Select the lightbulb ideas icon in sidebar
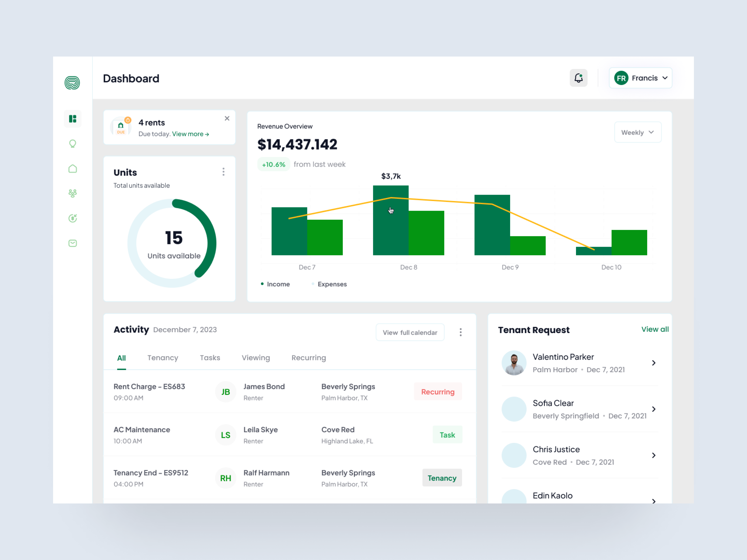747x560 pixels. [x=72, y=143]
